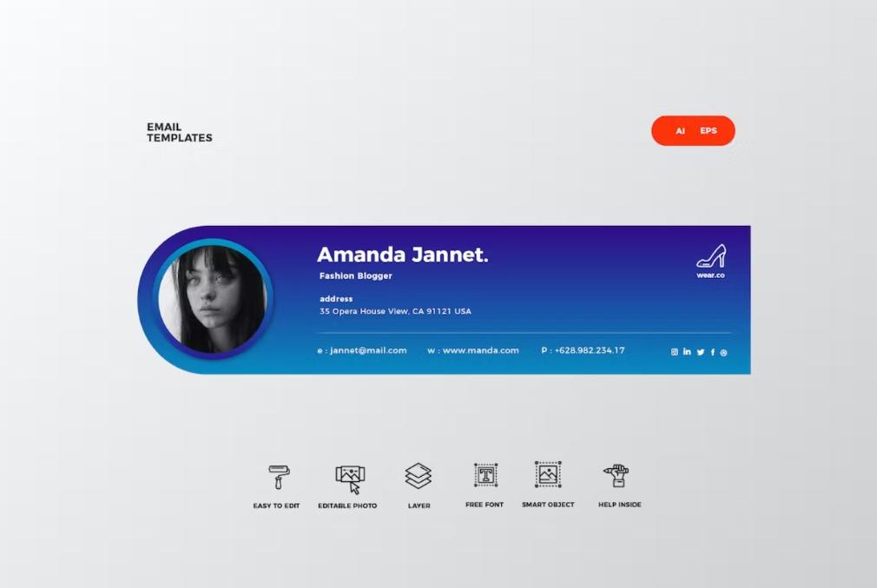The image size is (877, 588).
Task: Click the paint roller Easy to Edit icon
Action: coord(278,477)
